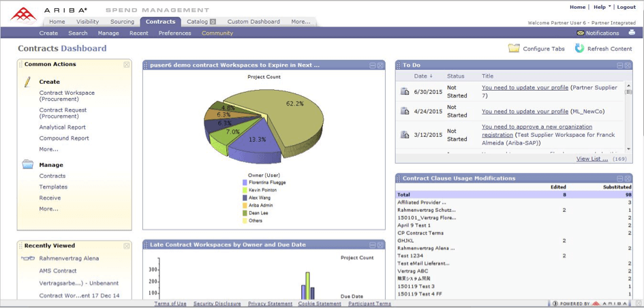Switch to the Visibility tab
This screenshot has width=644, height=308.
click(x=87, y=22)
